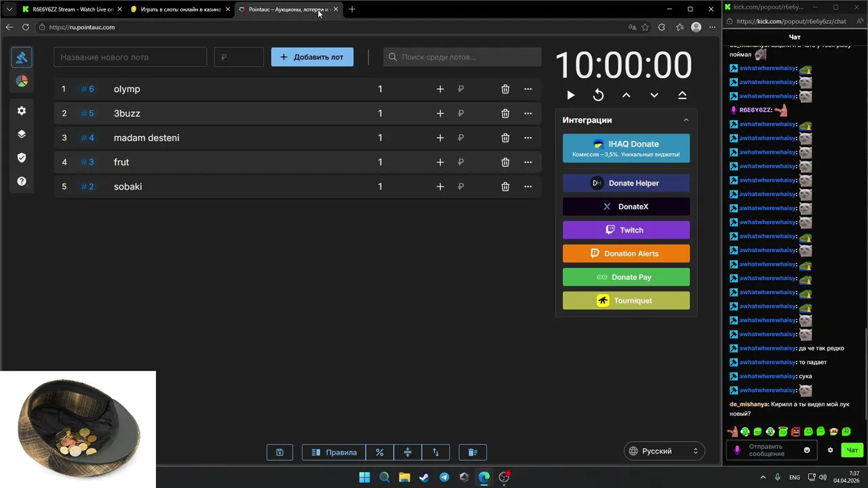Connect the IHAQ Donate integration
This screenshot has height=488, width=868.
click(626, 148)
